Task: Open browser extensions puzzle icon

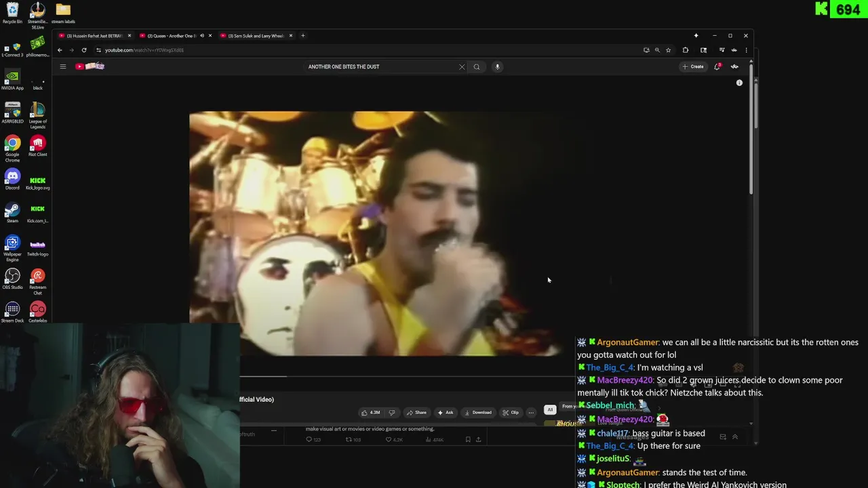Action: coord(685,50)
